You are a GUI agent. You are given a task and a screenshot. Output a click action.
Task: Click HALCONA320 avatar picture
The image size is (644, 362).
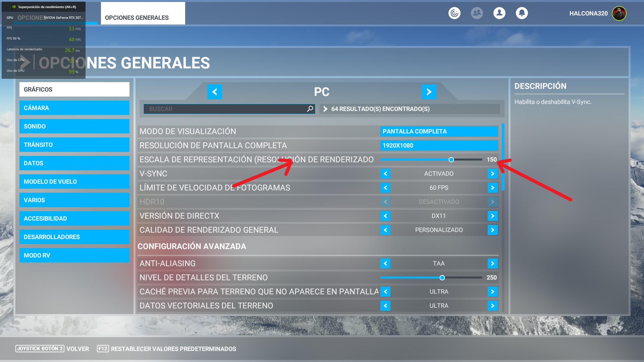tap(619, 13)
